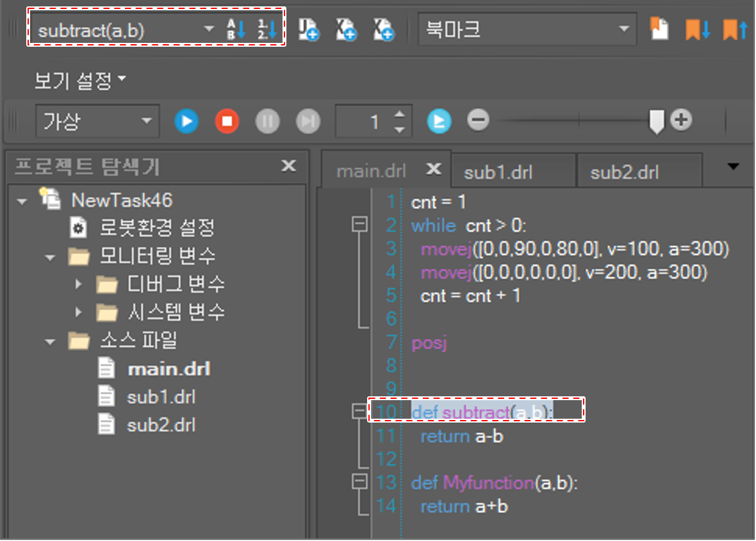The image size is (756, 541).
Task: Collapse the while loop fold at line 2
Action: [360, 225]
